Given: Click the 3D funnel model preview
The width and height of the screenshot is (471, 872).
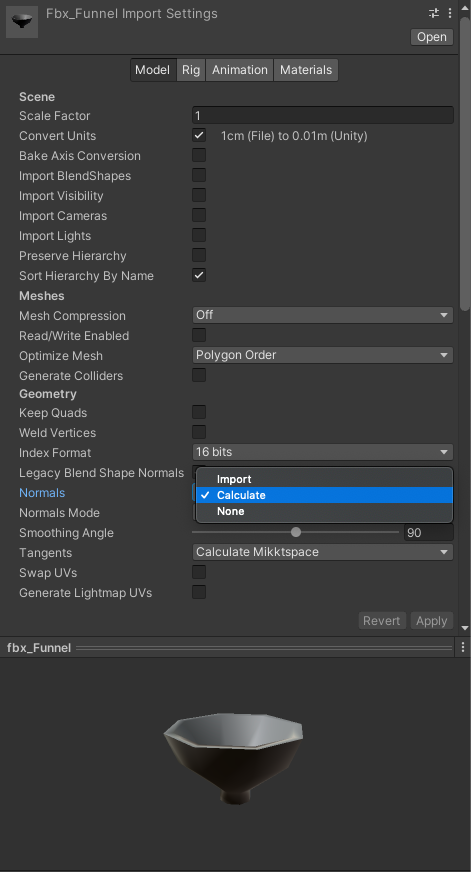Looking at the screenshot, I should point(234,757).
